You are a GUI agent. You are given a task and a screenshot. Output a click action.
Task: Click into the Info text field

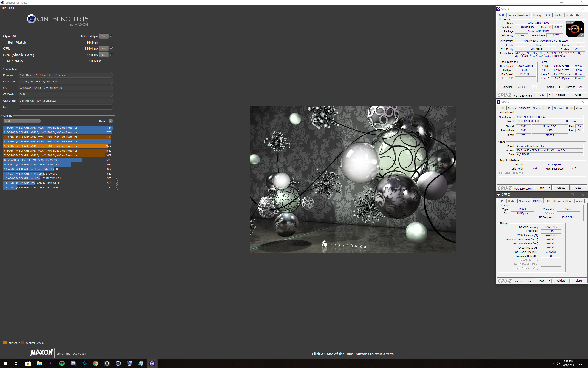tap(66, 107)
